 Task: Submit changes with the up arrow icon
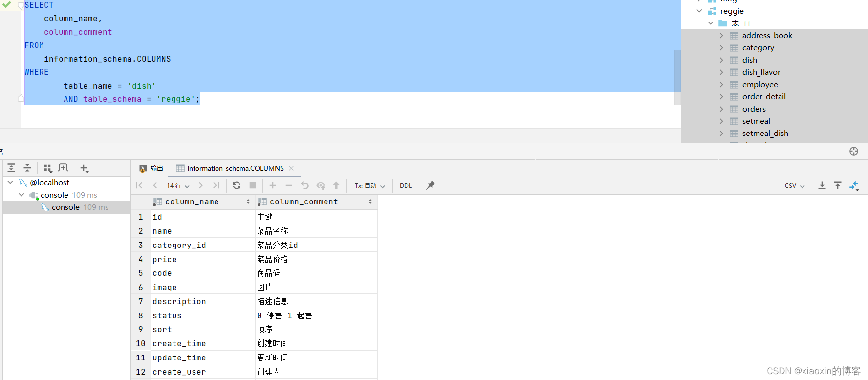point(336,185)
